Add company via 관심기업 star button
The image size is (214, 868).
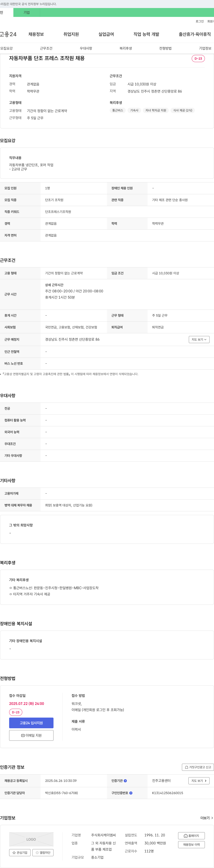click(20, 852)
